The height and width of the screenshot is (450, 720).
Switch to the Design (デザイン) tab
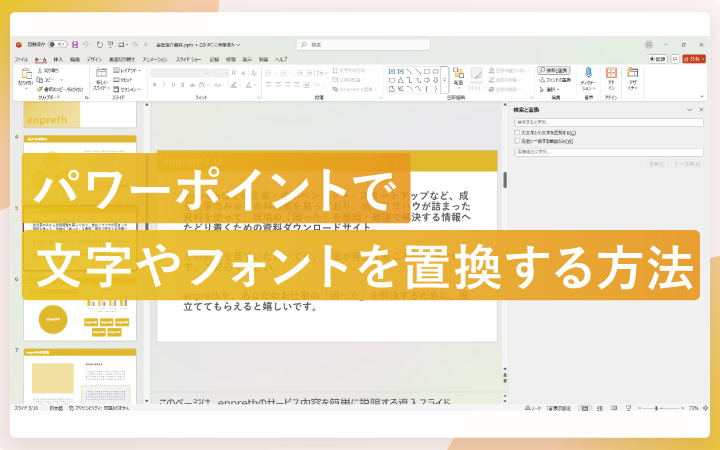tap(94, 59)
